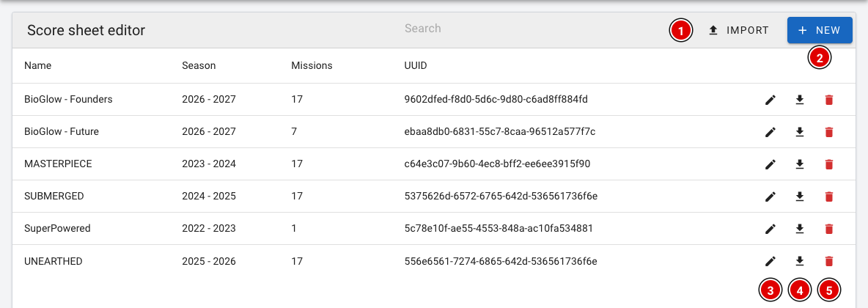Click UUID c64e3c07-9b60-4ec8-bff2-ee6ee3915f90
This screenshot has height=308, width=868.
pos(498,164)
